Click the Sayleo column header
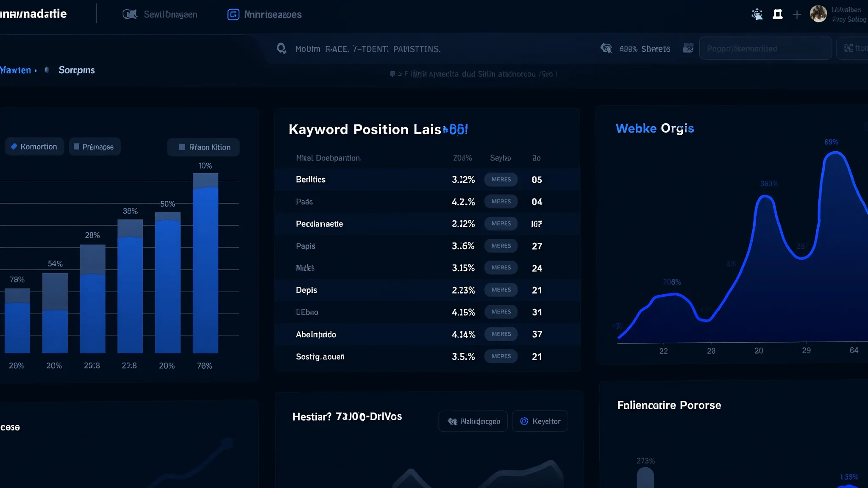 (501, 158)
